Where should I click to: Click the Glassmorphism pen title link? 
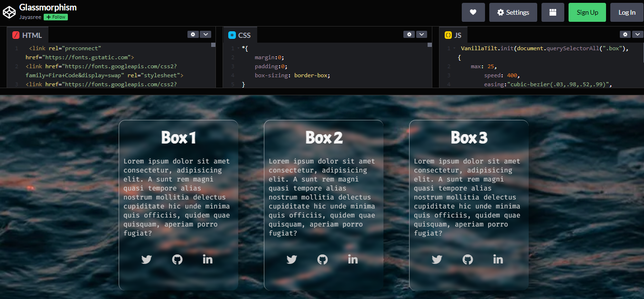click(47, 7)
